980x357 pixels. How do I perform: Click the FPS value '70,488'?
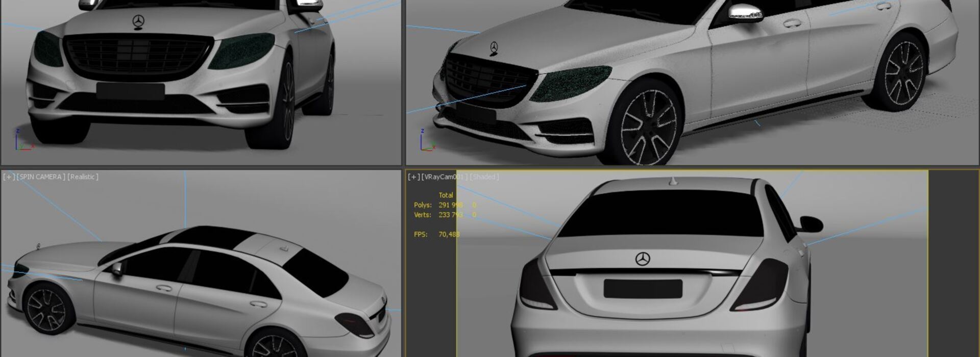(x=449, y=235)
